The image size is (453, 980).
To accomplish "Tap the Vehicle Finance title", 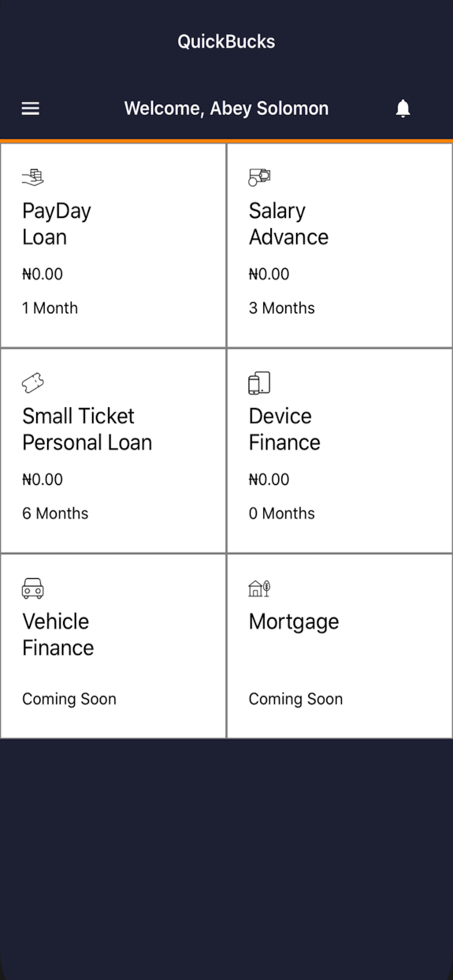I will (x=58, y=634).
